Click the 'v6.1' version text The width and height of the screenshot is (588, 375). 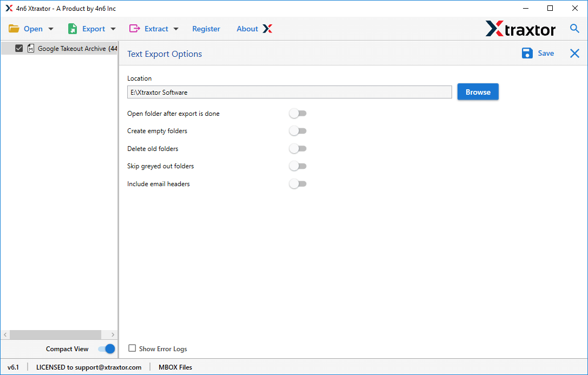tap(13, 367)
